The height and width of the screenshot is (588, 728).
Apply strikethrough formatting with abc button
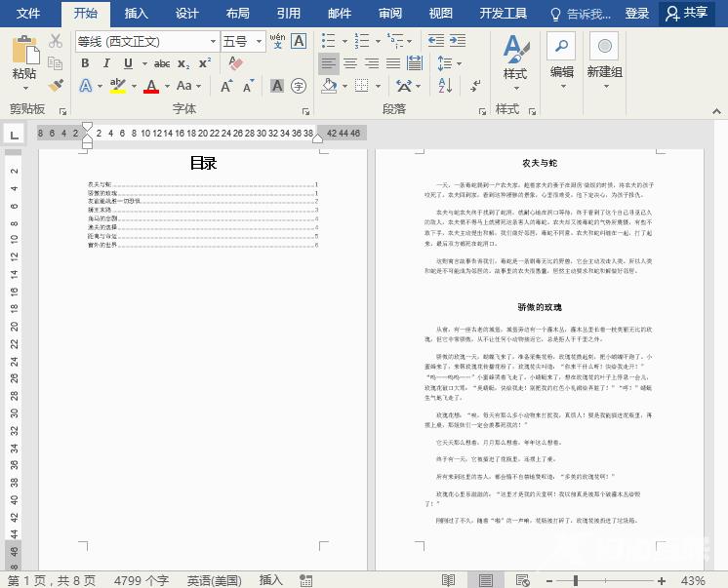click(x=162, y=63)
